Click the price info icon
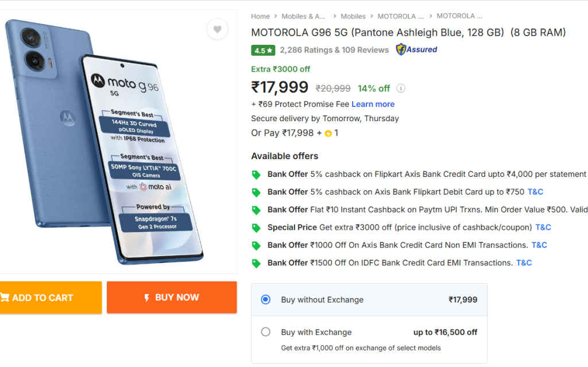Screen dimensions: 588x367 (x=401, y=88)
